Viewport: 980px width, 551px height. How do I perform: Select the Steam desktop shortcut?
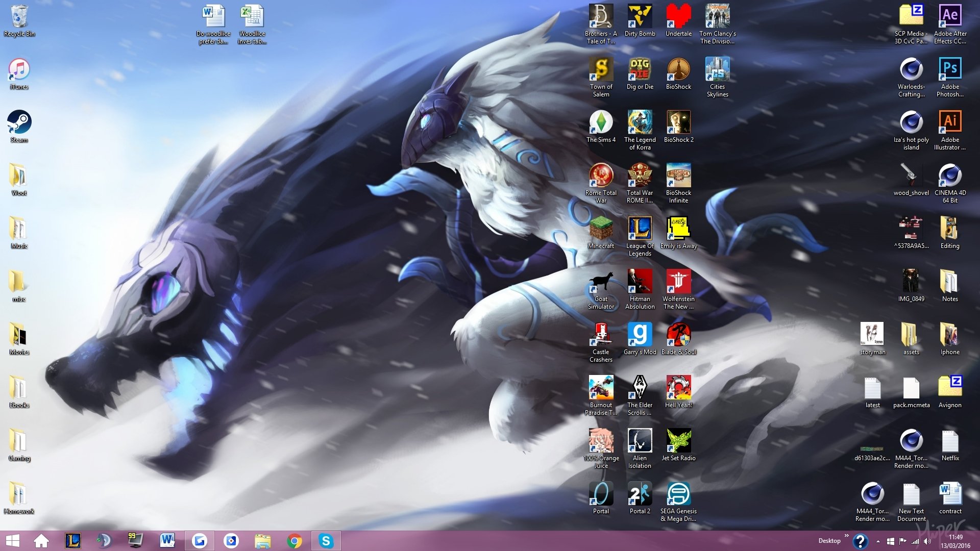pos(19,128)
